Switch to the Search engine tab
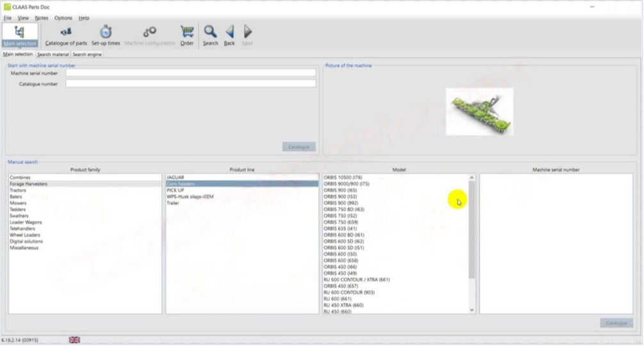Viewport: 644px width, 346px height. (87, 54)
